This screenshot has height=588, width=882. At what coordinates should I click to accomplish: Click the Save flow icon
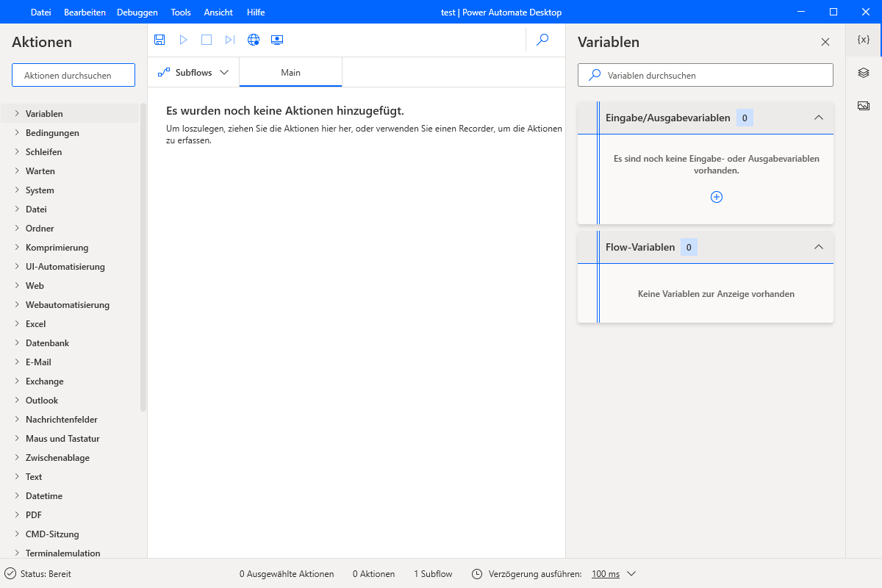coord(159,40)
